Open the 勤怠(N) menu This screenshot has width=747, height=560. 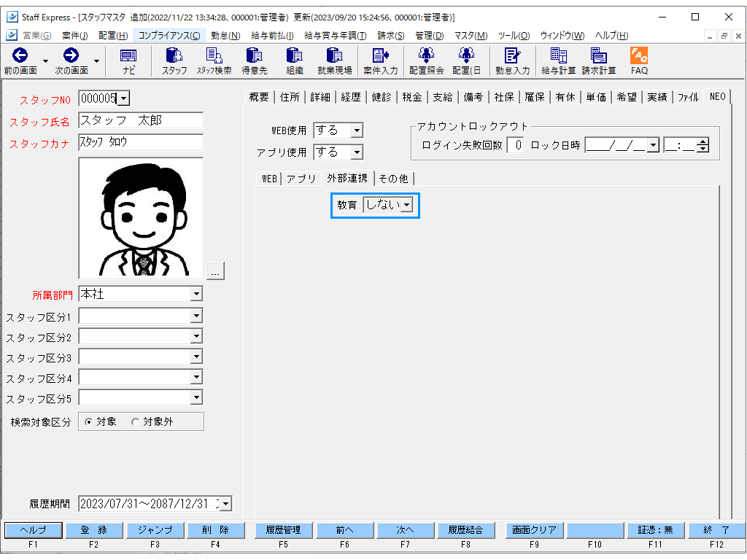[x=225, y=36]
